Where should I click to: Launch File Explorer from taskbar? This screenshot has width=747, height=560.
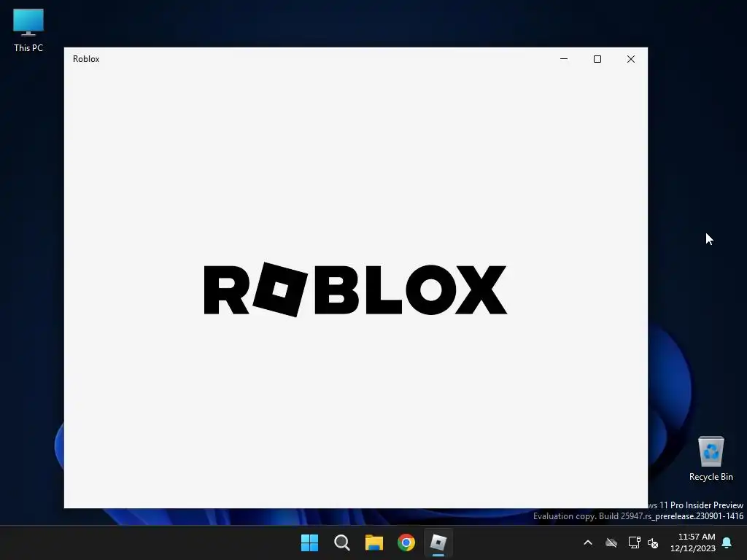374,542
